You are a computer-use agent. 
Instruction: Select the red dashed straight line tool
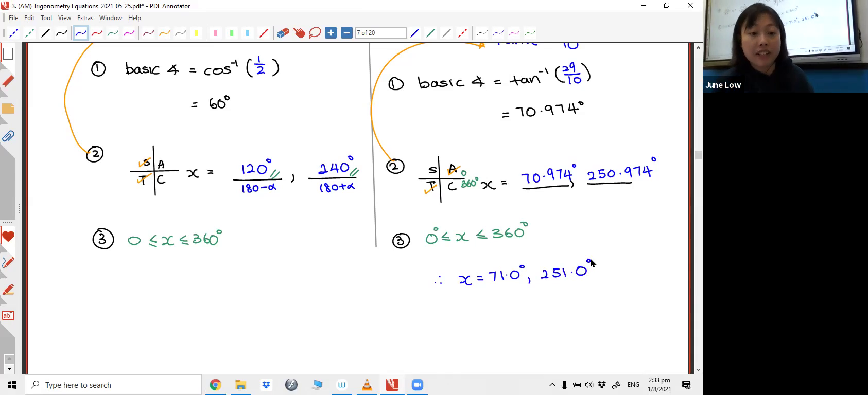click(x=462, y=33)
